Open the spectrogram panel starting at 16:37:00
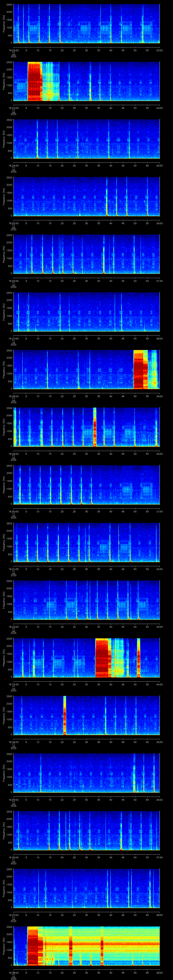The image size is (173, 980). coord(87,888)
